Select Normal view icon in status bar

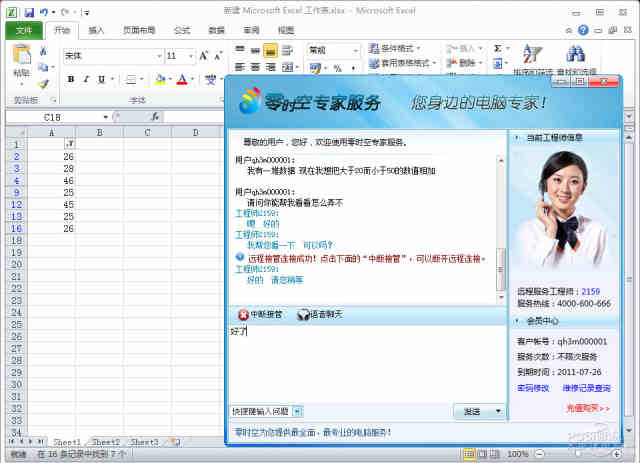469,454
